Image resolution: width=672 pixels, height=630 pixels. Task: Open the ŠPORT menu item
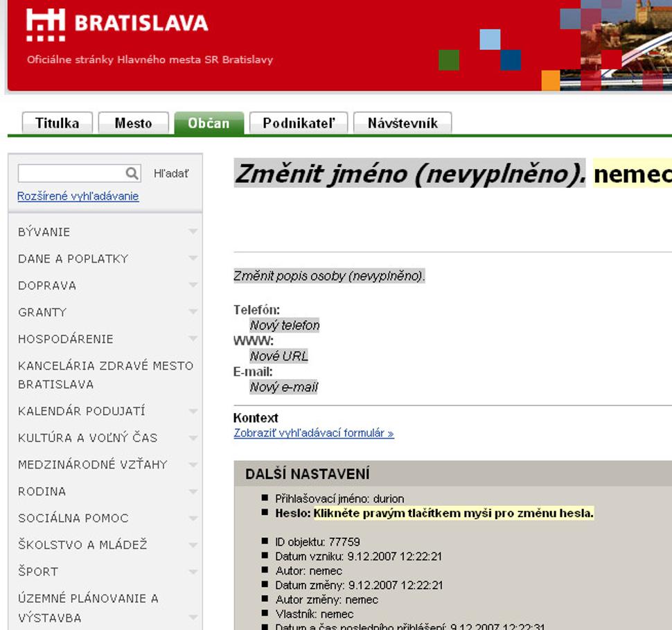click(38, 572)
